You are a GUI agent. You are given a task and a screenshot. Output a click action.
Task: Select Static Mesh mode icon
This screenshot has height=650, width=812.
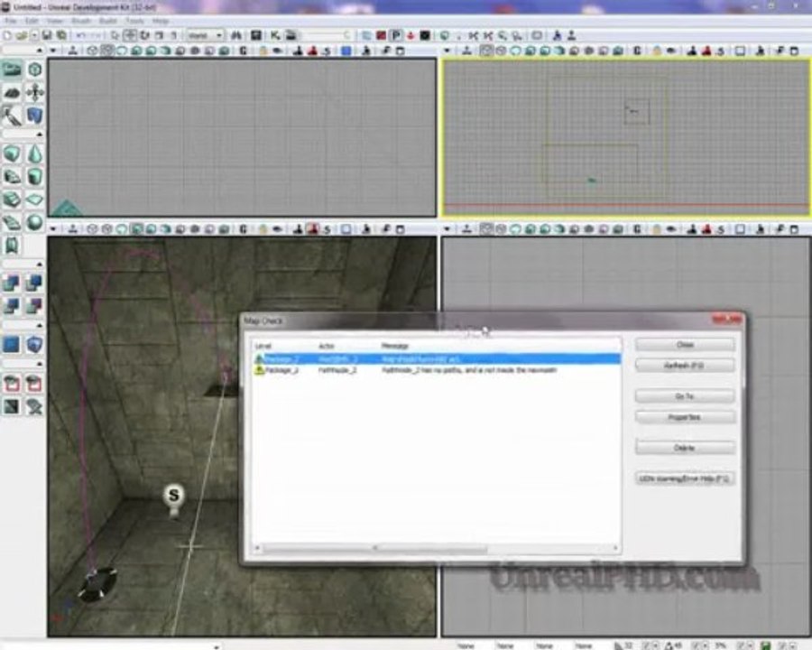pos(34,116)
